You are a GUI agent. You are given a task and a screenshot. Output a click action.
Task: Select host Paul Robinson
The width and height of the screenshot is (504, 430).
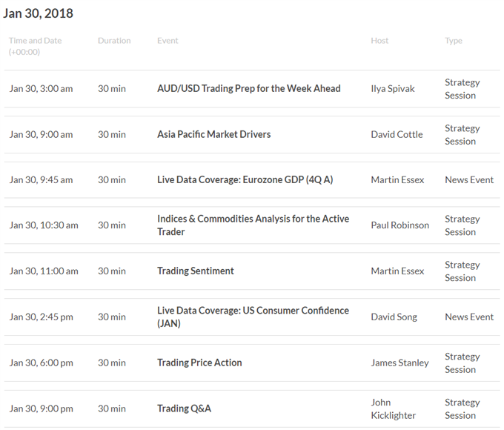click(399, 225)
